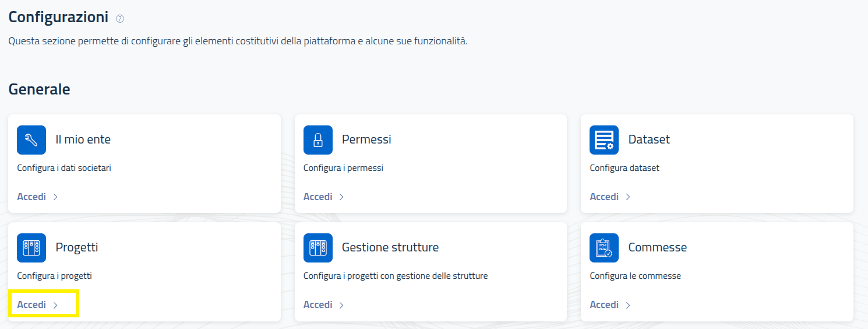Image resolution: width=868 pixels, height=329 pixels.
Task: Click the Dataset table-gear icon
Action: 604,140
